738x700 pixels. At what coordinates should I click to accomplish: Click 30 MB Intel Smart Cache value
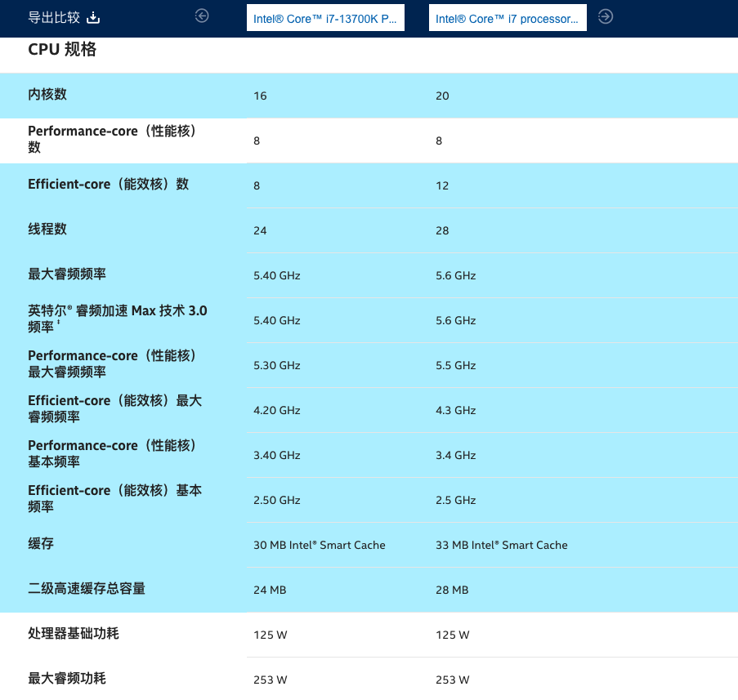pyautogui.click(x=319, y=545)
